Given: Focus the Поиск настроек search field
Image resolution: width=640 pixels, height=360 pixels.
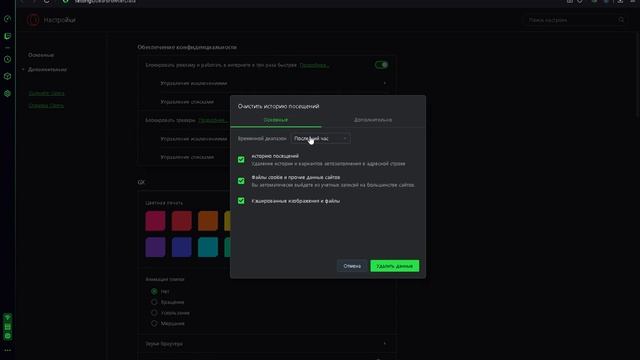Looking at the screenshot, I should (x=575, y=20).
